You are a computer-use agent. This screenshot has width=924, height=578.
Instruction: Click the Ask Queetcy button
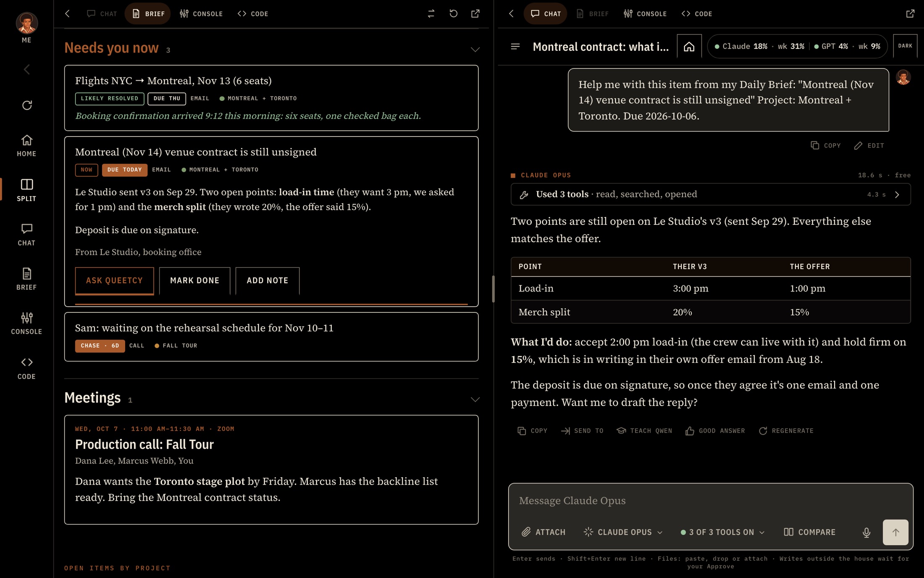click(114, 281)
